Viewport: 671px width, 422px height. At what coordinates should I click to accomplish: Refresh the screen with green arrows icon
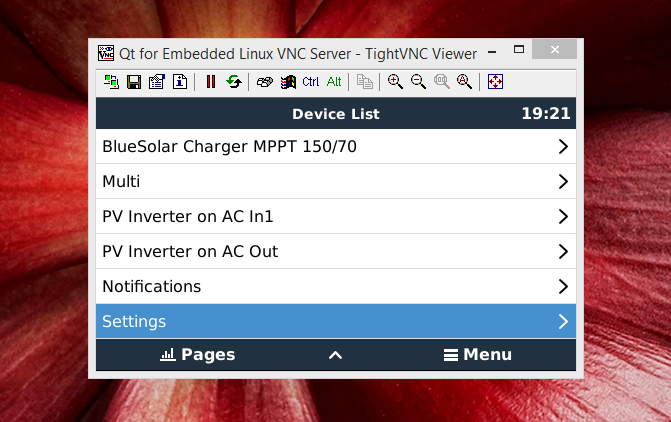[x=233, y=82]
